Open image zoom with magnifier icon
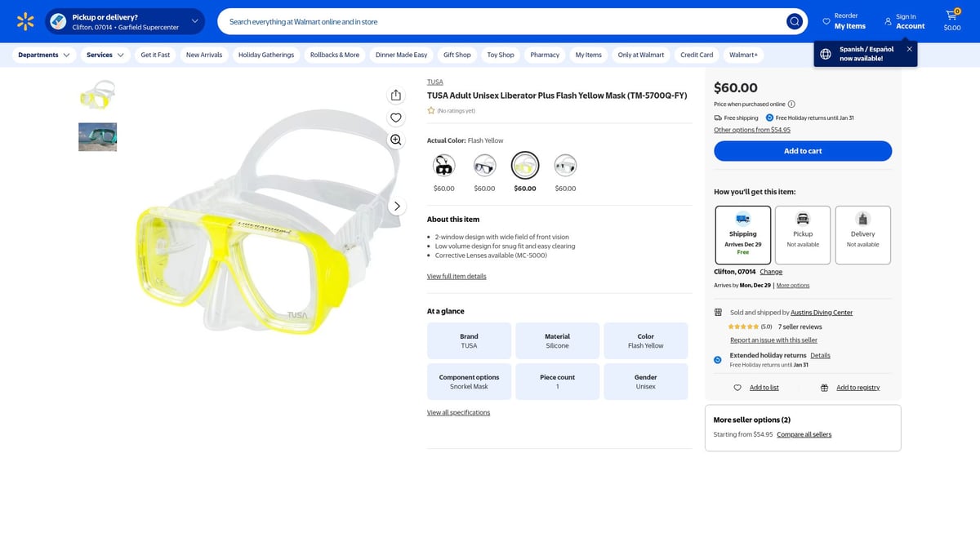Viewport: 980px width, 551px height. pos(395,140)
